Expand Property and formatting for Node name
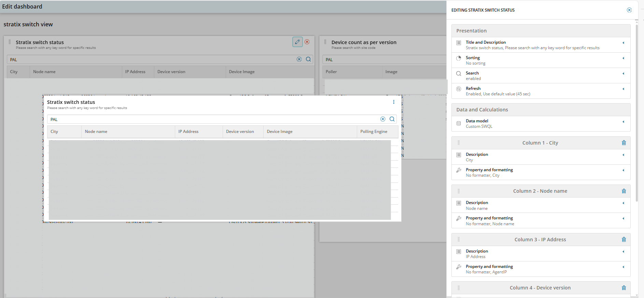 (623, 218)
